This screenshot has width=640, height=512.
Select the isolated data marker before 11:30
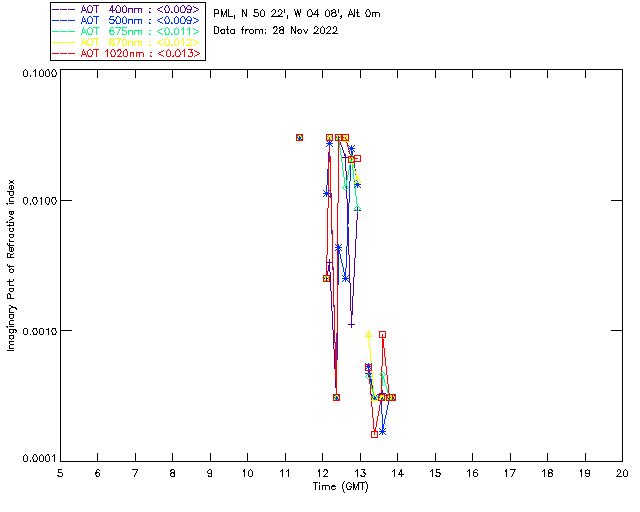click(x=299, y=138)
